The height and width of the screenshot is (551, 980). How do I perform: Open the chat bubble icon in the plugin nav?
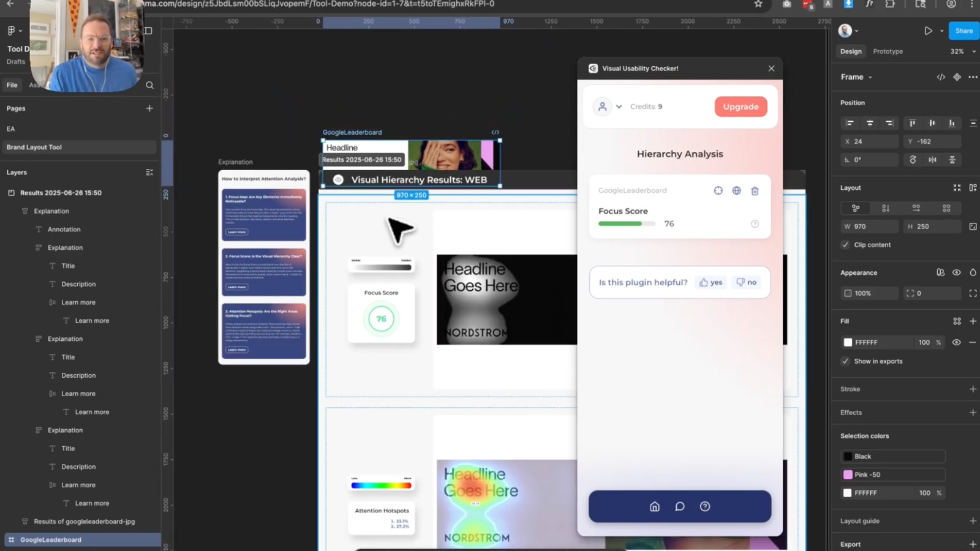[680, 506]
